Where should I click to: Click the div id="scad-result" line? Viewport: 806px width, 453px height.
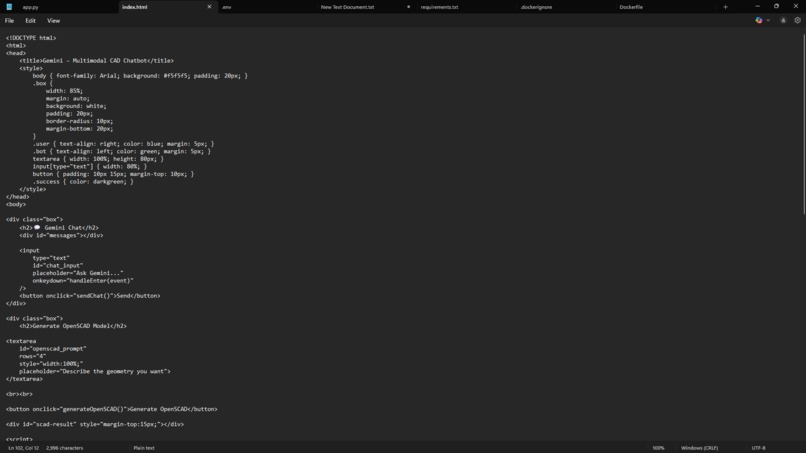tap(95, 424)
